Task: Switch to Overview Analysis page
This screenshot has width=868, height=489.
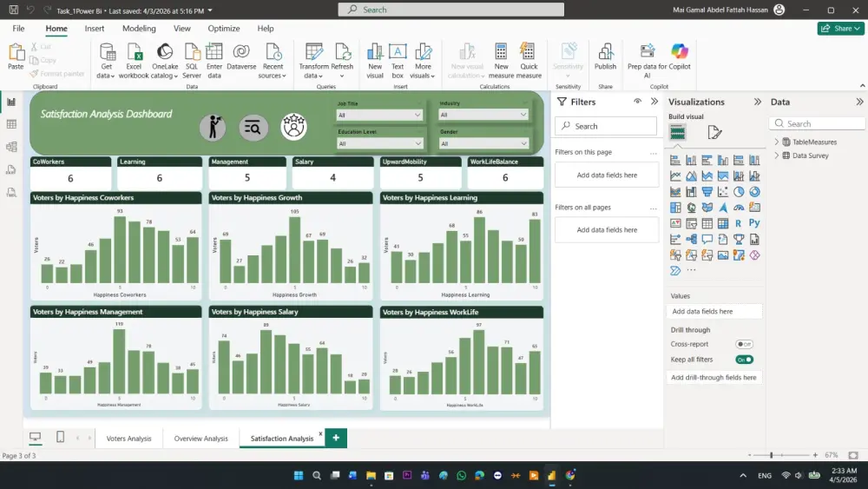Action: point(201,438)
